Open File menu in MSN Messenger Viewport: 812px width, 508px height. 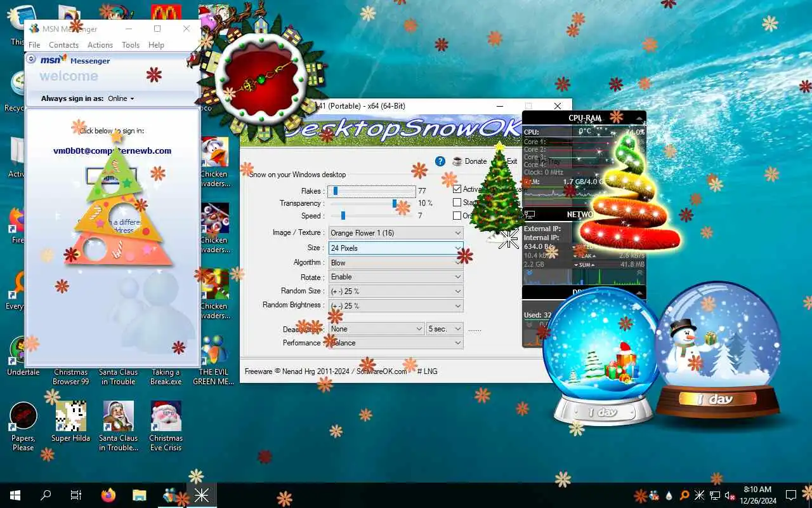pyautogui.click(x=34, y=45)
